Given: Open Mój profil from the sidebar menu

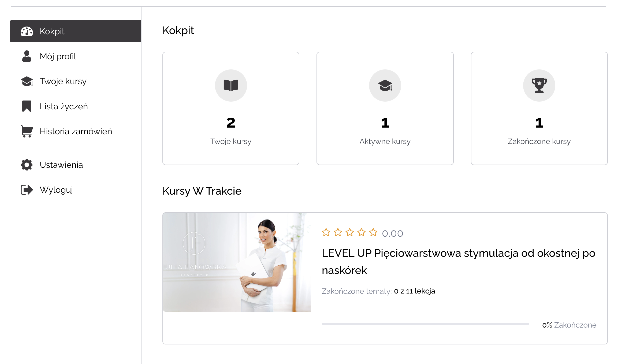Looking at the screenshot, I should click(x=58, y=56).
